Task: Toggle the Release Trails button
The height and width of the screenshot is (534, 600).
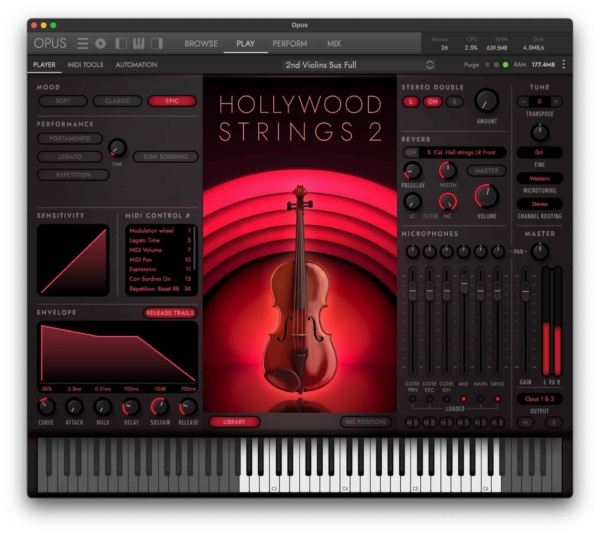Action: [170, 313]
